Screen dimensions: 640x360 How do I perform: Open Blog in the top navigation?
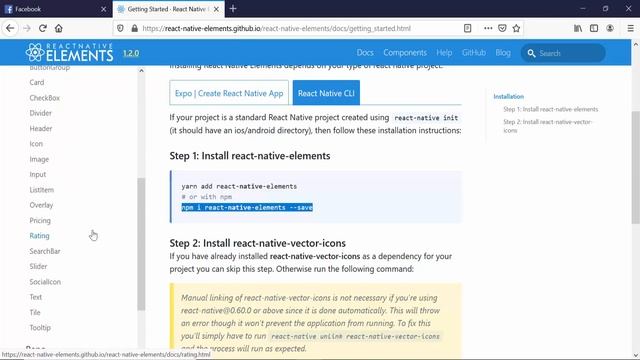click(503, 53)
